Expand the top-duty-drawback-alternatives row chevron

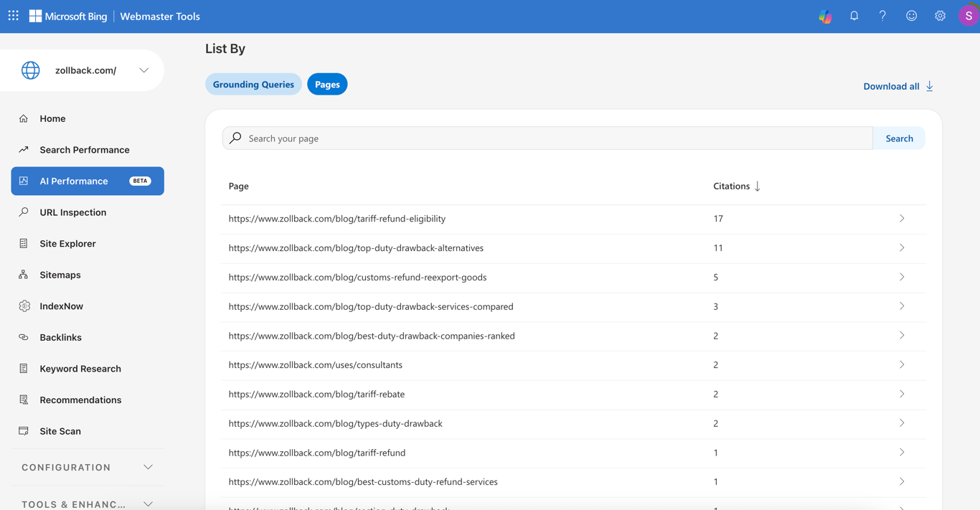[902, 247]
